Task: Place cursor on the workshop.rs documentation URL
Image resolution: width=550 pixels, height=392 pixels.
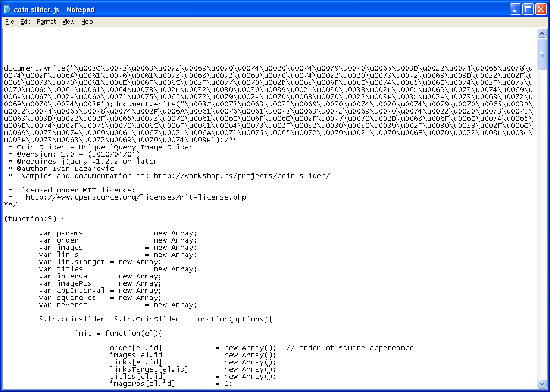Action: point(241,176)
